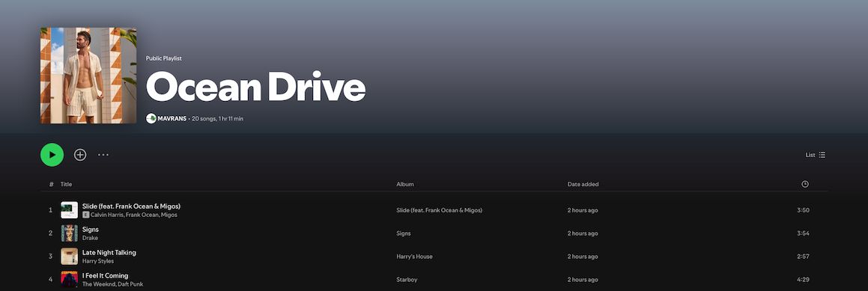Screen dimensions: 868x291
Task: Click track number 4 in I Feel It Coming row
Action: point(50,280)
